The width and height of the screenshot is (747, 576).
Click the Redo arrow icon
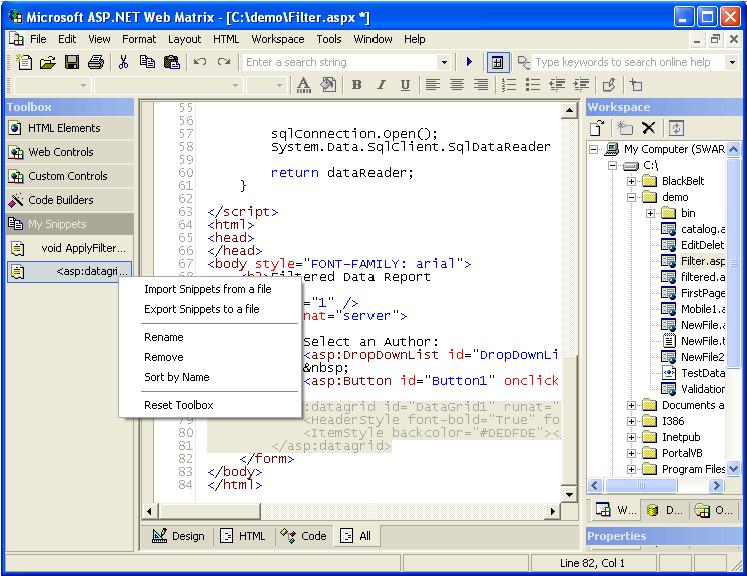click(x=224, y=62)
